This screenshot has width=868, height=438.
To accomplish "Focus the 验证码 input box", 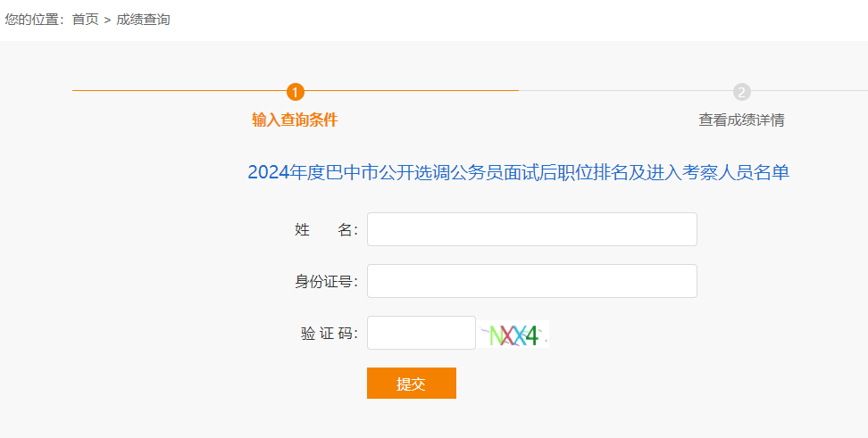I will [421, 333].
